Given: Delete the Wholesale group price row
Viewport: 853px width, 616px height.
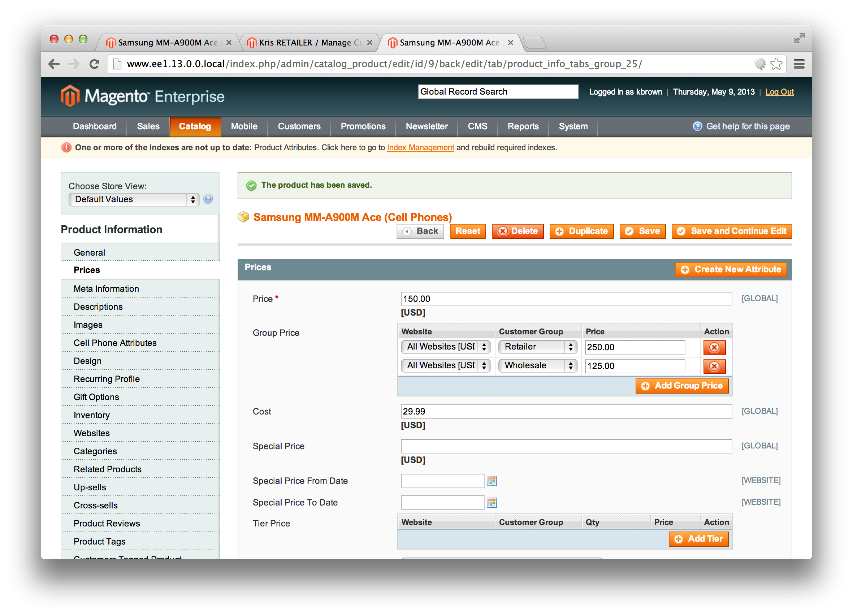Looking at the screenshot, I should point(714,366).
